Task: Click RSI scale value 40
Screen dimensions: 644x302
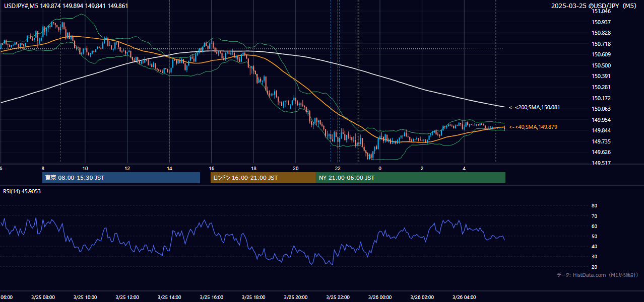Action: pyautogui.click(x=594, y=246)
